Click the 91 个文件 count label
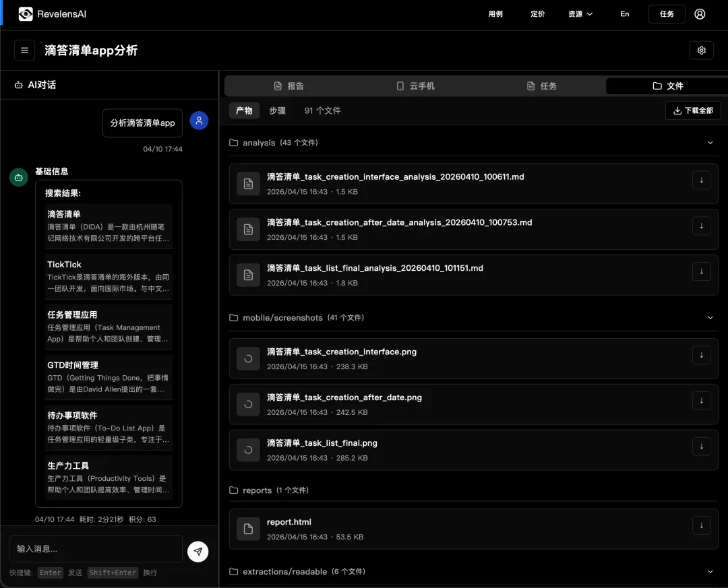The height and width of the screenshot is (588, 728). pos(322,110)
